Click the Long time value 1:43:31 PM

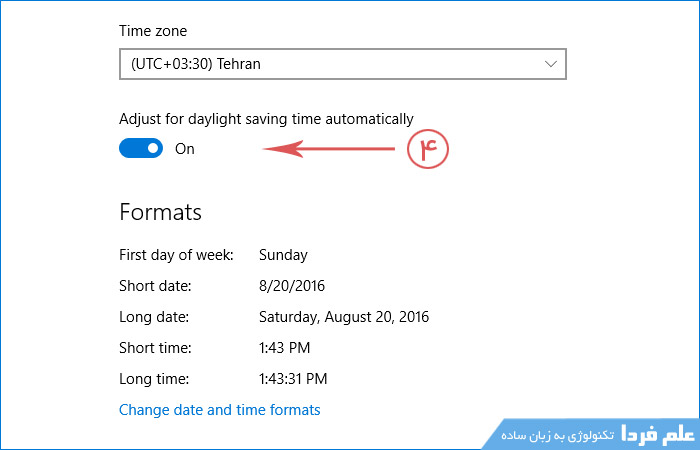pos(293,379)
